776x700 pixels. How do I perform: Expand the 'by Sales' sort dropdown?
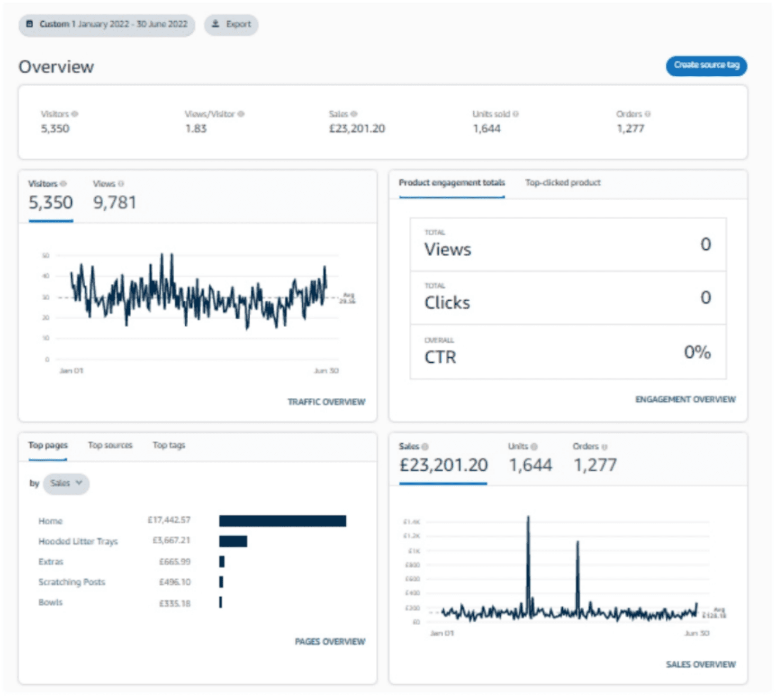[x=66, y=484]
